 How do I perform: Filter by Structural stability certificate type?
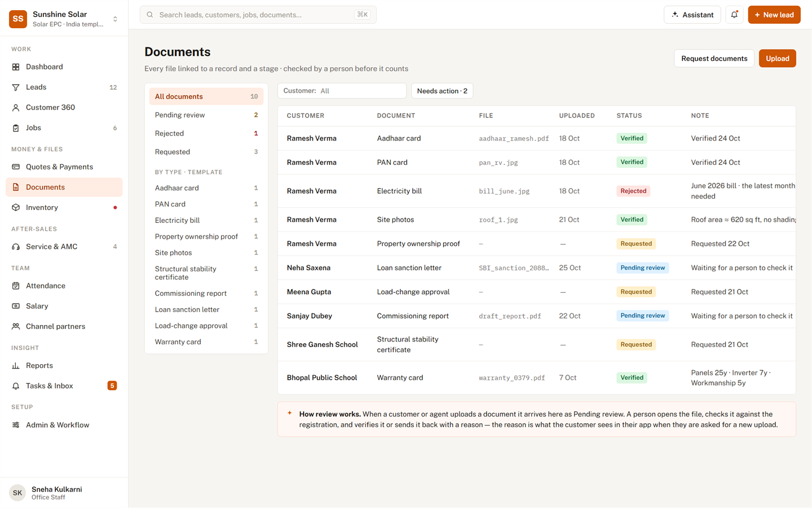pyautogui.click(x=206, y=273)
